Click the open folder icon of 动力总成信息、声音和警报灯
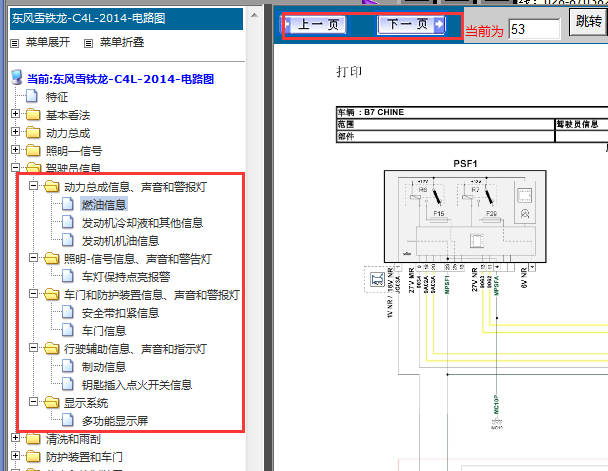 52,186
